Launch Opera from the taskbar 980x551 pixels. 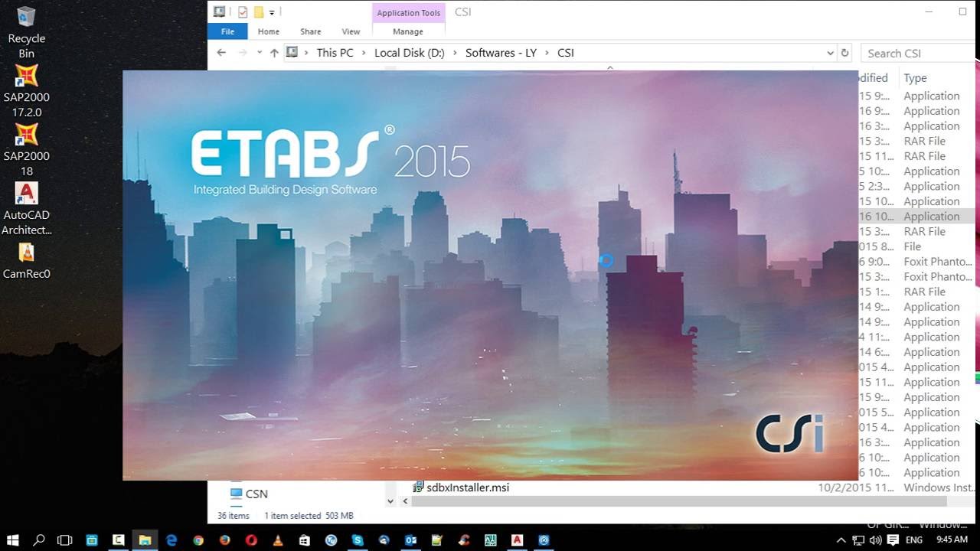coord(251,540)
